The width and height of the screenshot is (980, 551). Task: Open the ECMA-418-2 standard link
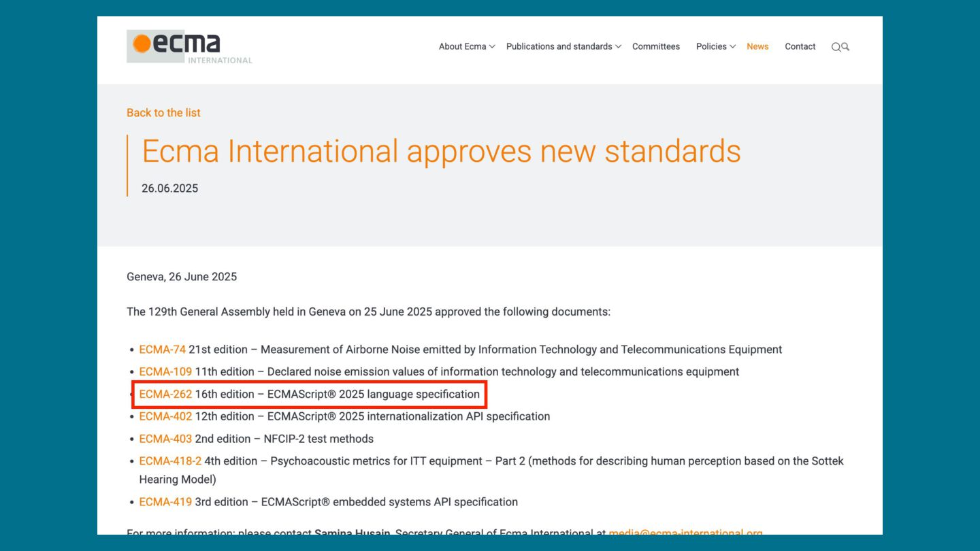coord(170,461)
